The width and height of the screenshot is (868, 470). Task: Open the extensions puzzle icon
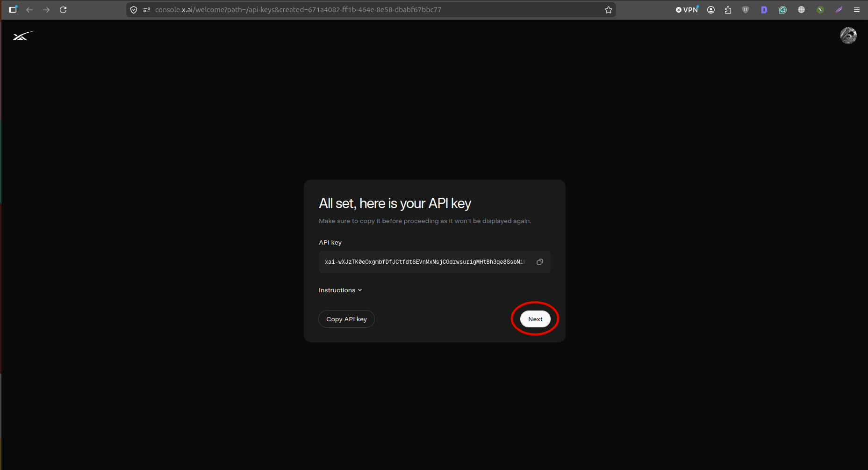[728, 10]
